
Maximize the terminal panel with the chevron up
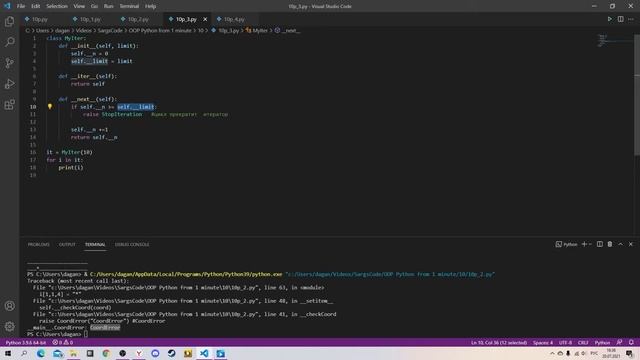coord(620,244)
